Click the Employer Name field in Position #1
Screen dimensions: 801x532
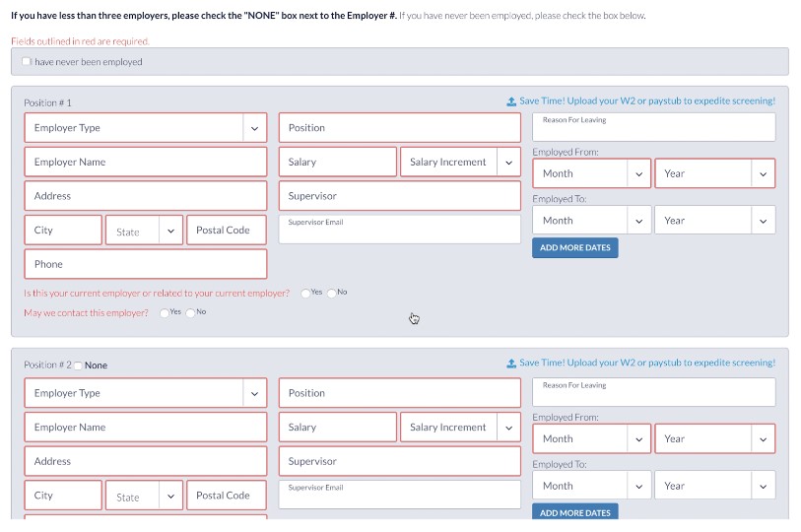pos(145,163)
